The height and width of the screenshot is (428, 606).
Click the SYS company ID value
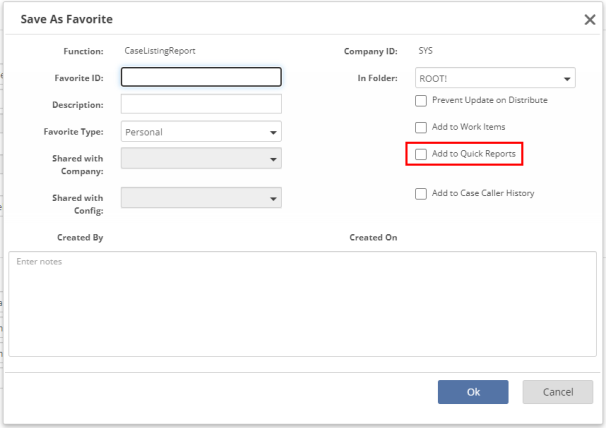click(426, 50)
